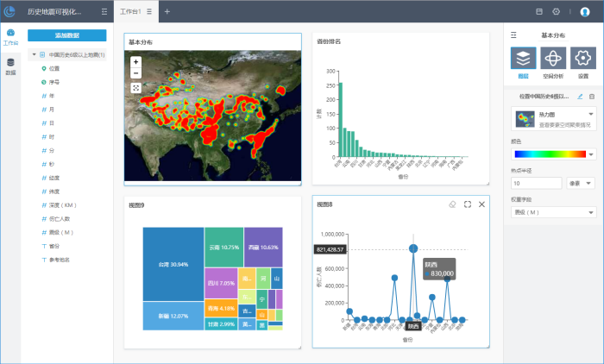Open the 权重字段 weight field dropdown
This screenshot has width=604, height=364.
(x=553, y=211)
